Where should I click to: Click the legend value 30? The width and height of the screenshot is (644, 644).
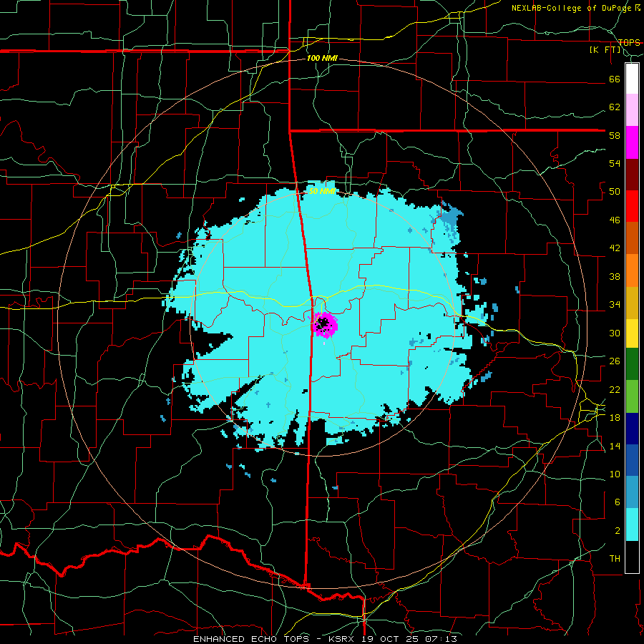615,333
